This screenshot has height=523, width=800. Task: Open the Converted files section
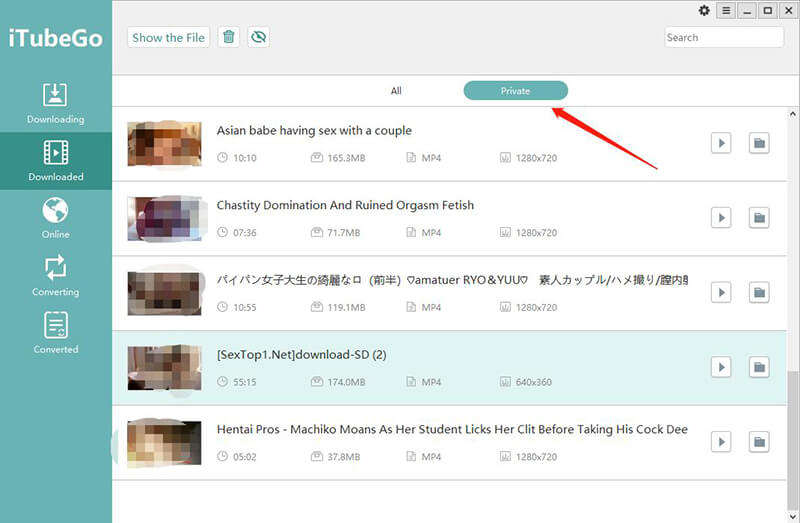[x=56, y=334]
